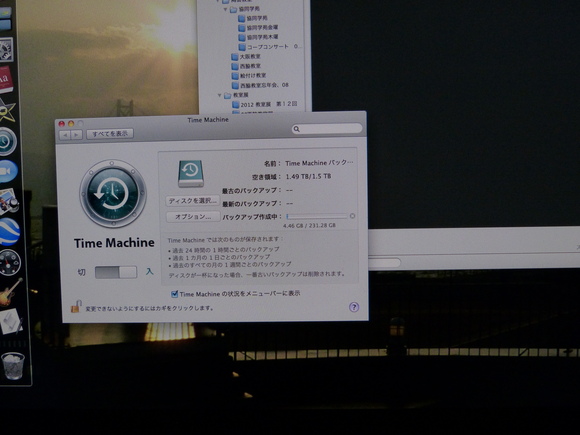Click the 最古のバックアップ label
This screenshot has height=435, width=580.
(x=252, y=190)
